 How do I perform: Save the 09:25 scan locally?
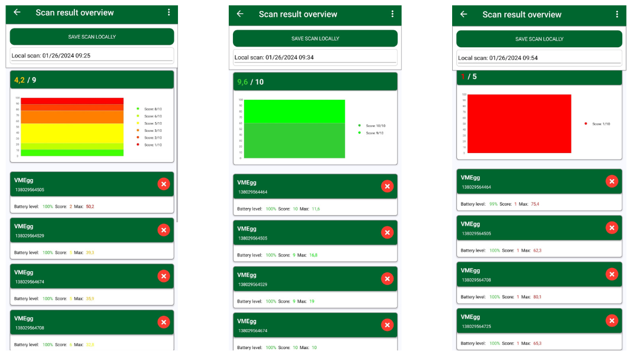coord(91,37)
